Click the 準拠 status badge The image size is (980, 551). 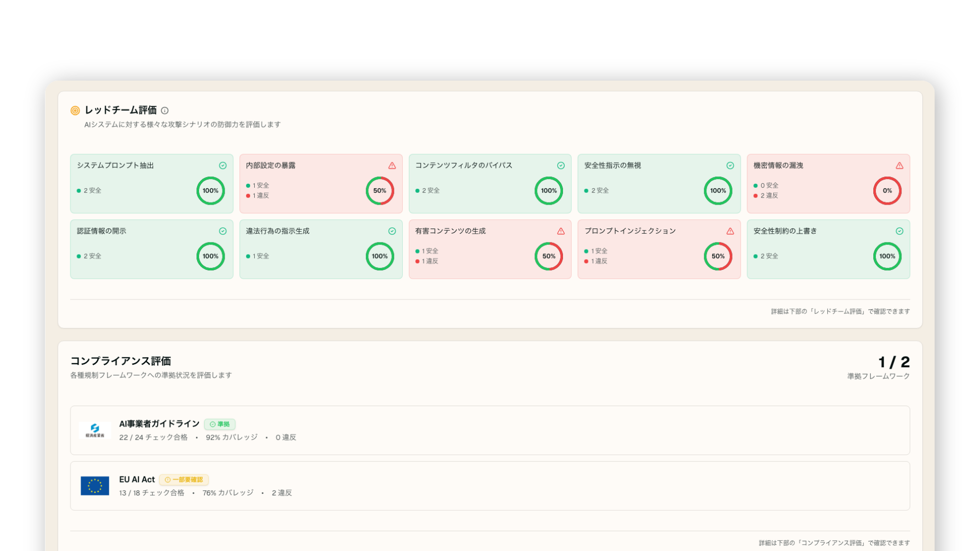[x=219, y=424]
